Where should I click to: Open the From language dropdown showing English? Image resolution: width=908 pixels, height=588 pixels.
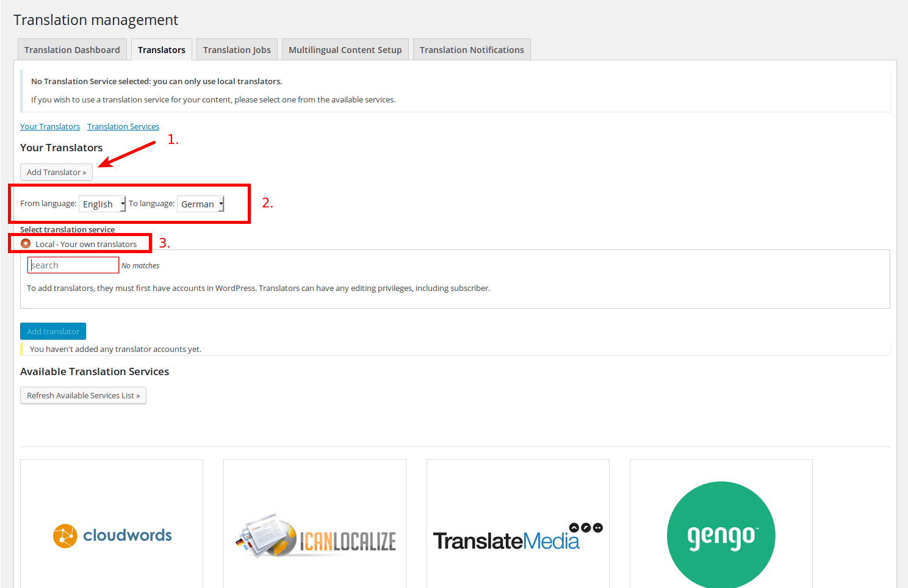pyautogui.click(x=102, y=204)
